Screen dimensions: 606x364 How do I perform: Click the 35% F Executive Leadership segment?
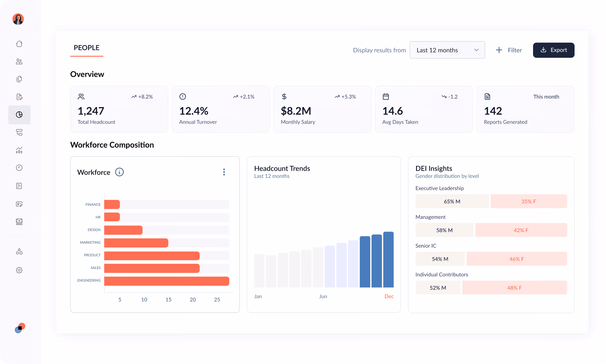pos(529,201)
